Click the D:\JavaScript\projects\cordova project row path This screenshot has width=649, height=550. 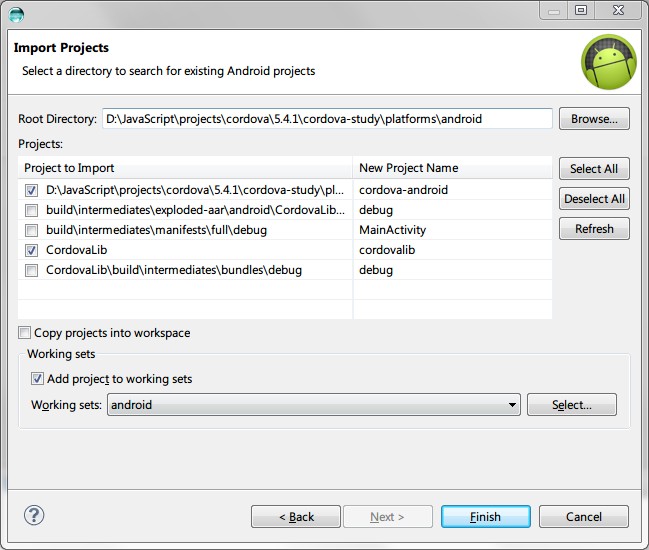pos(195,190)
